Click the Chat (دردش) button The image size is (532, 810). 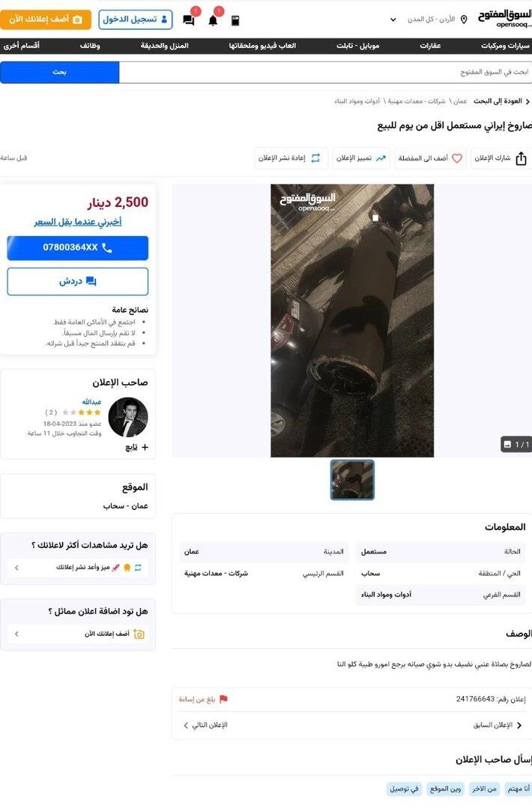coord(77,281)
